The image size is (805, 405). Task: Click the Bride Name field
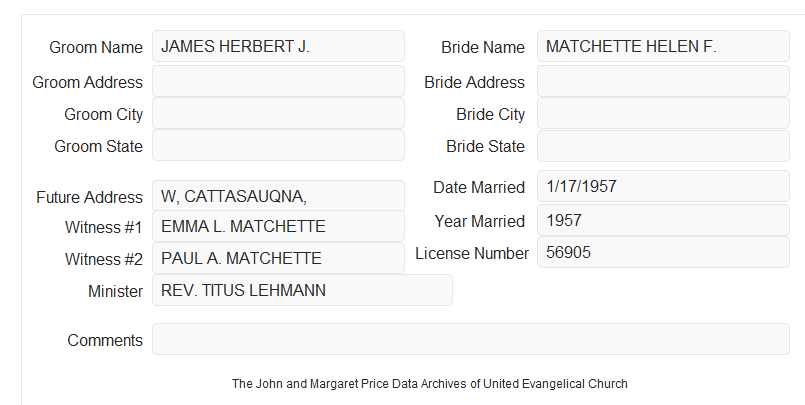pyautogui.click(x=663, y=46)
